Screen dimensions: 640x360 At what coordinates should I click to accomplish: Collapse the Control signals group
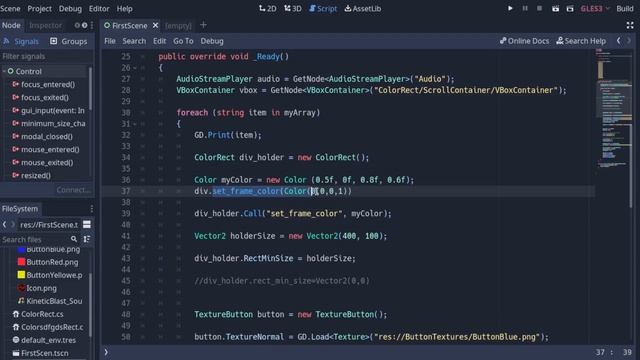4,71
